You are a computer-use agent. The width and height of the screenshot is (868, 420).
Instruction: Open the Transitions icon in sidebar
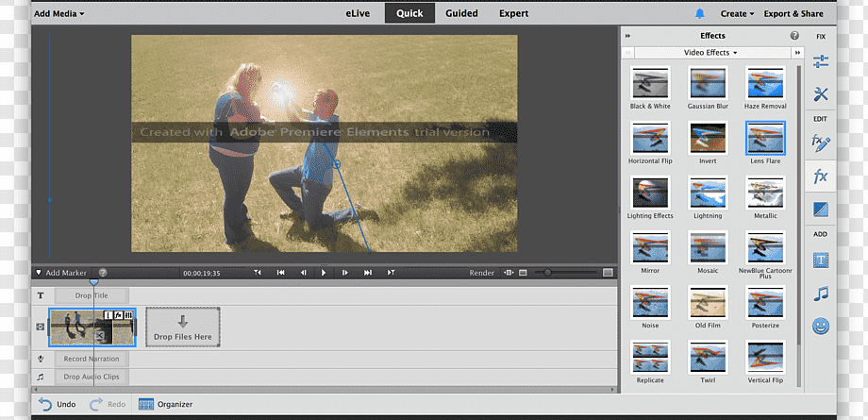[820, 210]
